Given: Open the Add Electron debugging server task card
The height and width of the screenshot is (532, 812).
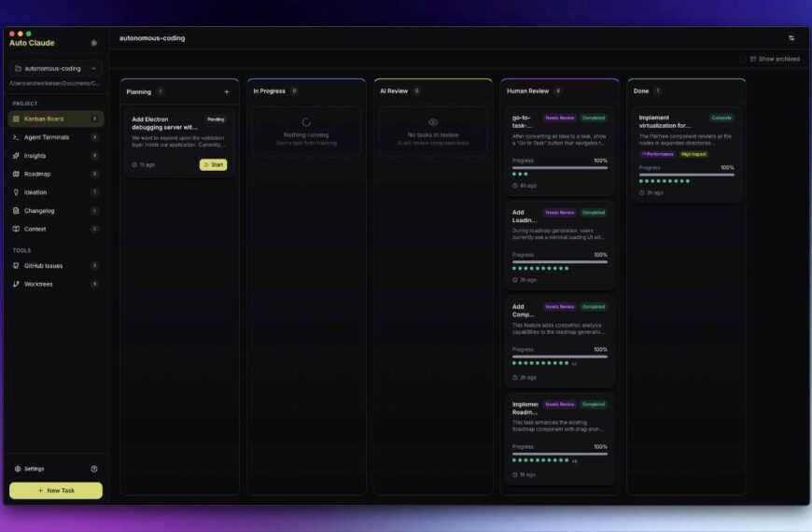Looking at the screenshot, I should [x=180, y=143].
